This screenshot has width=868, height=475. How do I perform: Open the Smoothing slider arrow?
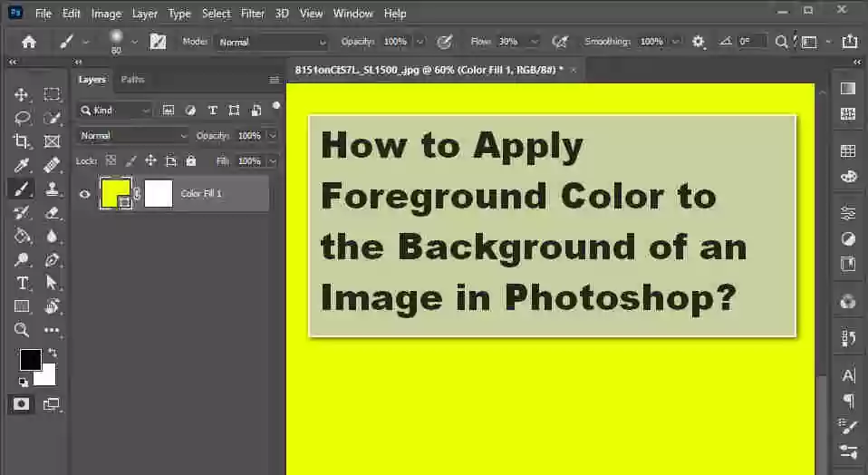[x=676, y=42]
